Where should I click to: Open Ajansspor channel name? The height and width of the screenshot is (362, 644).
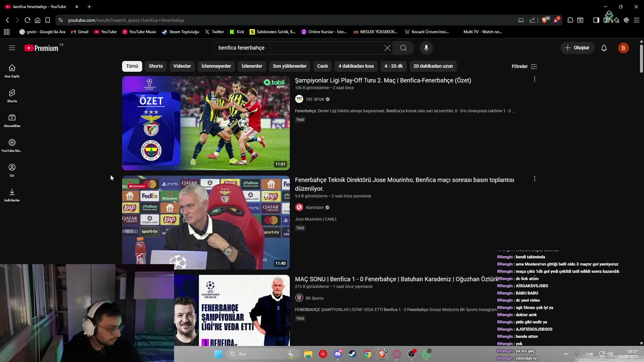[315, 208]
